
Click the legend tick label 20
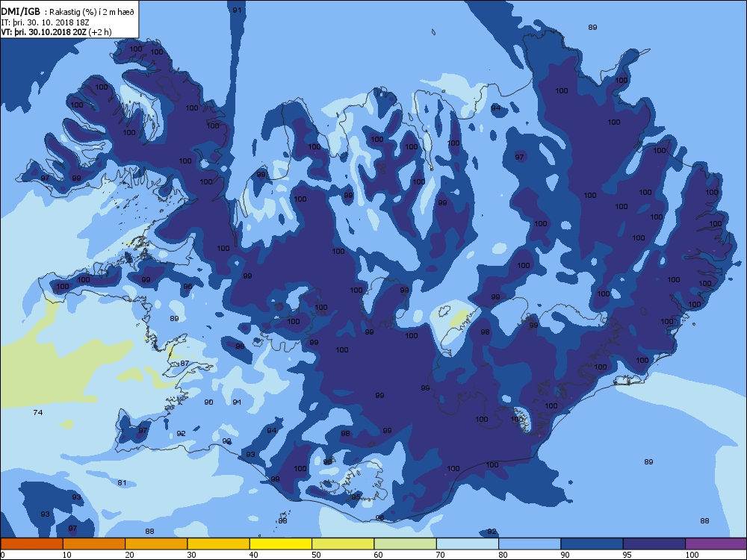click(129, 555)
